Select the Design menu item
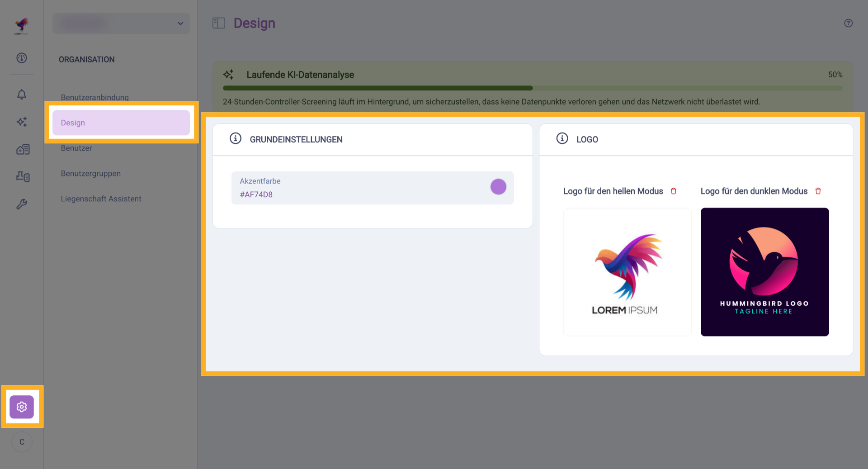Screen dimensions: 868x469 pos(121,123)
